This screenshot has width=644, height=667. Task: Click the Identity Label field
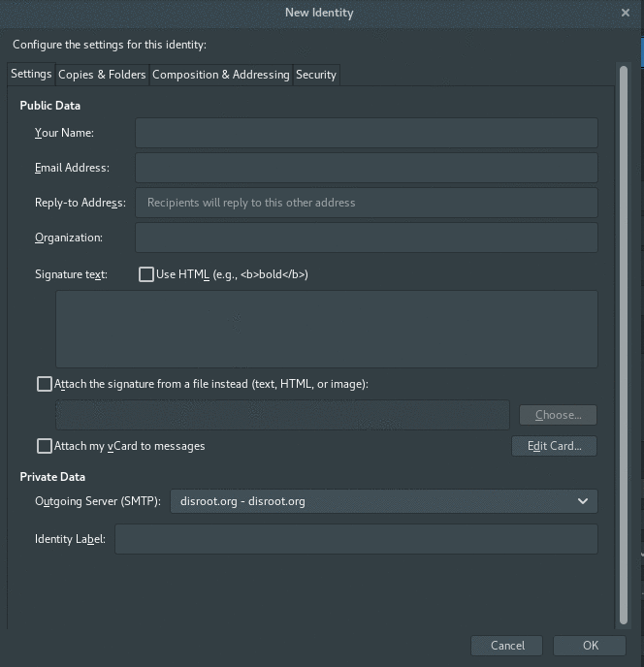[x=356, y=539]
